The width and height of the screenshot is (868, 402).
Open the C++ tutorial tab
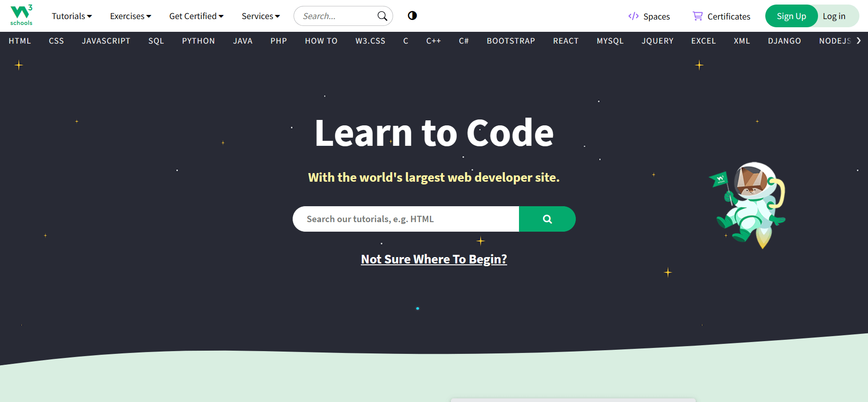434,41
